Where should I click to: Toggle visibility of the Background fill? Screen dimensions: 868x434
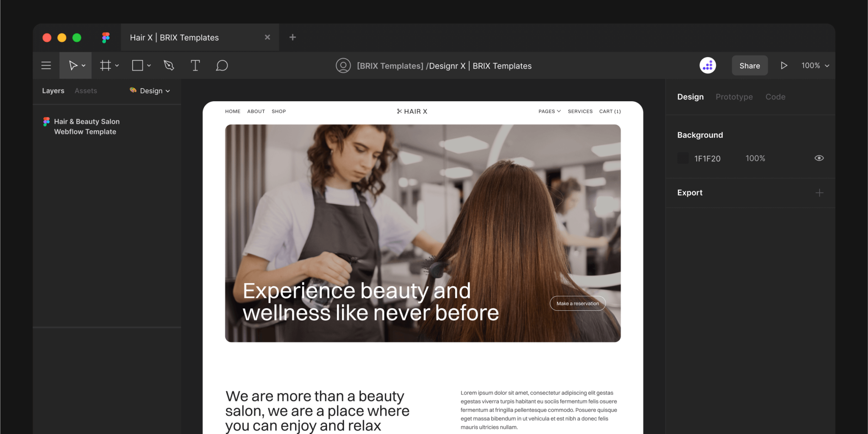click(819, 158)
